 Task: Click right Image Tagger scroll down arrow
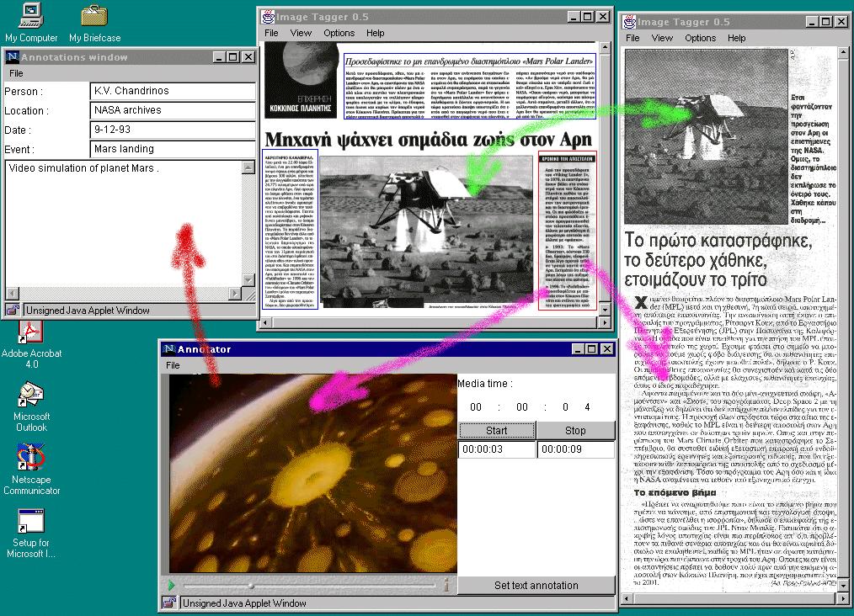[x=843, y=586]
